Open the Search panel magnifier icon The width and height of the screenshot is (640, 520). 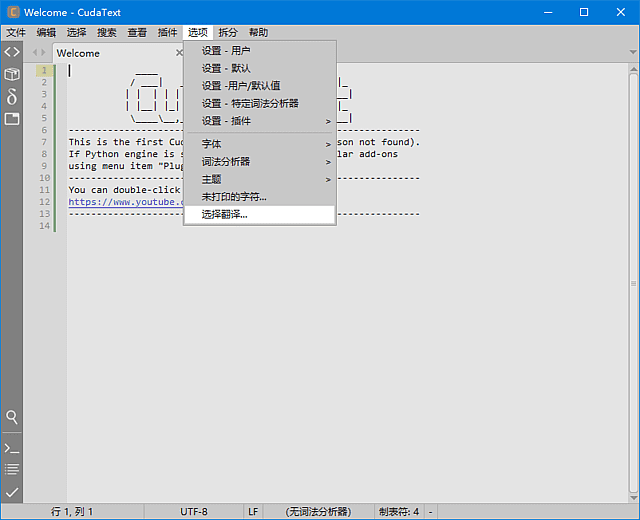coord(11,417)
